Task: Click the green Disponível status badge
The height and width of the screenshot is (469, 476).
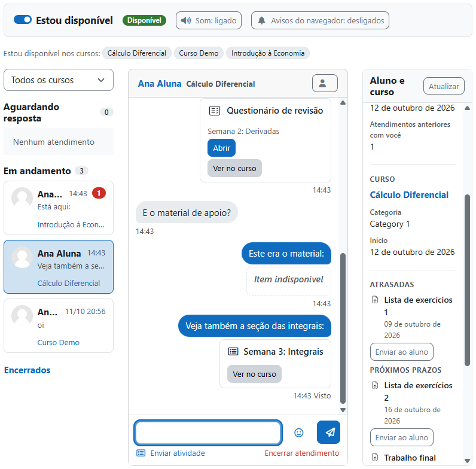Action: pyautogui.click(x=144, y=20)
